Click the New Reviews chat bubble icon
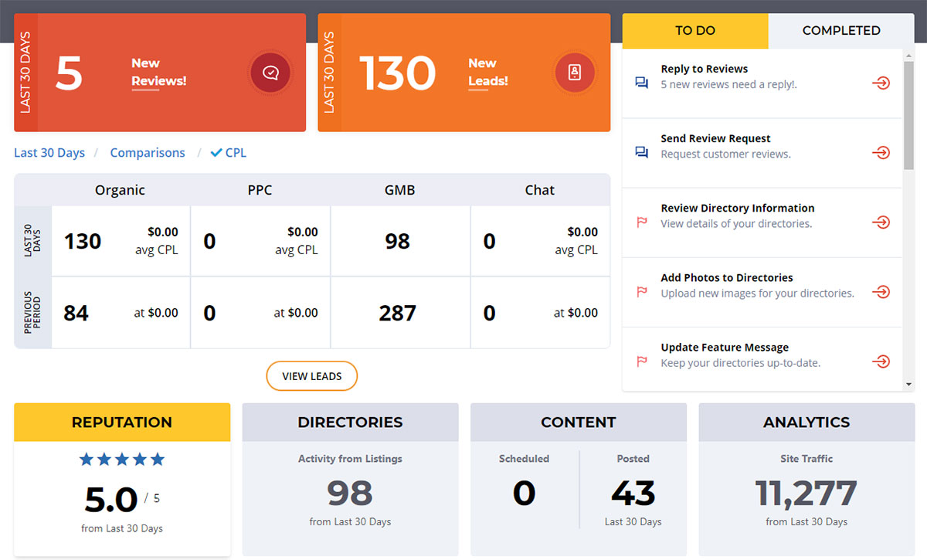Screen dimensions: 927x560 [x=270, y=73]
